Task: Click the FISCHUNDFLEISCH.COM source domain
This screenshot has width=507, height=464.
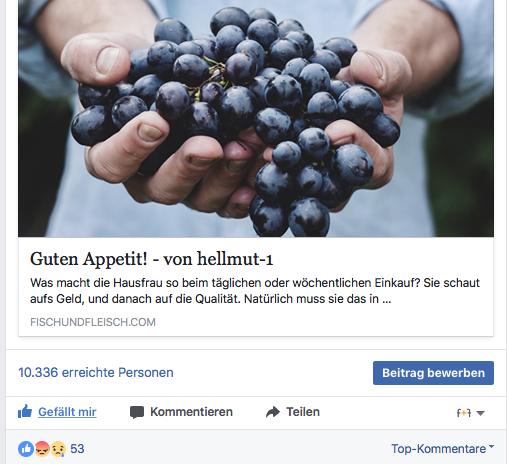Action: [93, 322]
